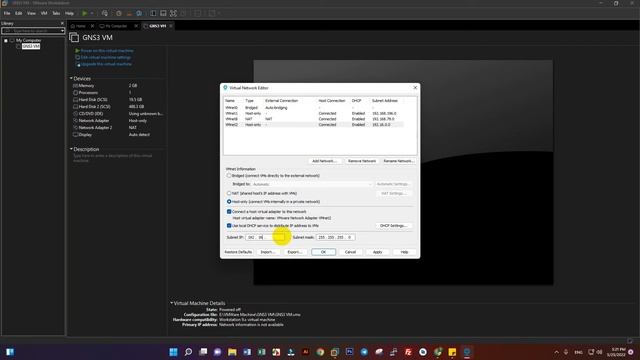The width and height of the screenshot is (640, 360).
Task: Open the snapshot manager toolbar icon
Action: click(x=139, y=13)
